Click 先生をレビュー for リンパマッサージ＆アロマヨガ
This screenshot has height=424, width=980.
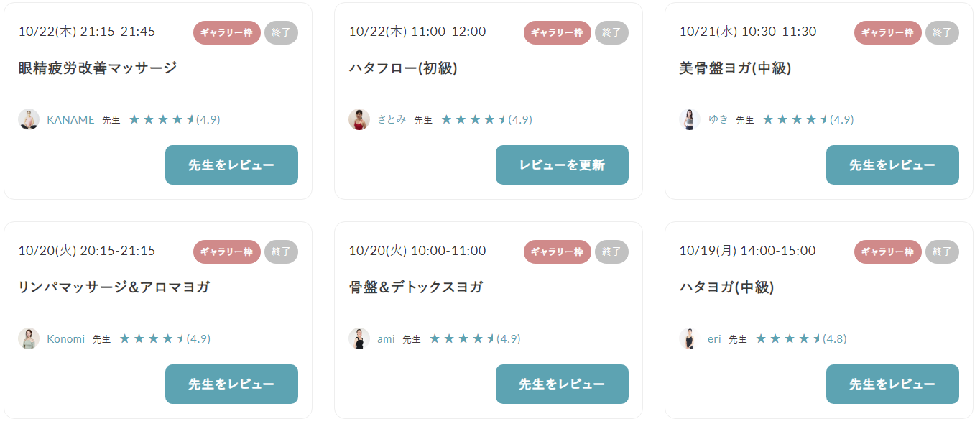click(231, 384)
